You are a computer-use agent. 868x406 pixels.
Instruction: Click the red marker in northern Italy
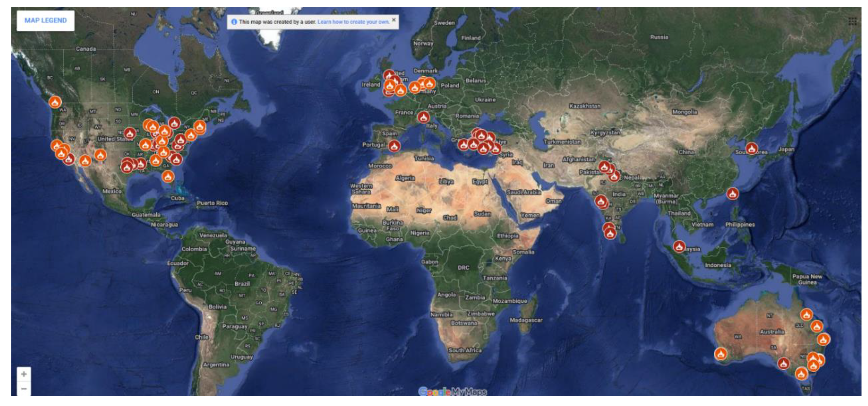[x=423, y=117]
